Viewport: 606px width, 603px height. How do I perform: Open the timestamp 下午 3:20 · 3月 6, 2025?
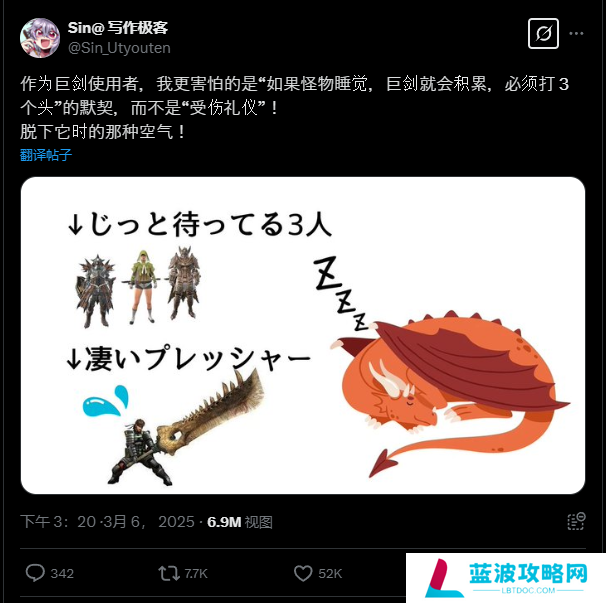(107, 522)
